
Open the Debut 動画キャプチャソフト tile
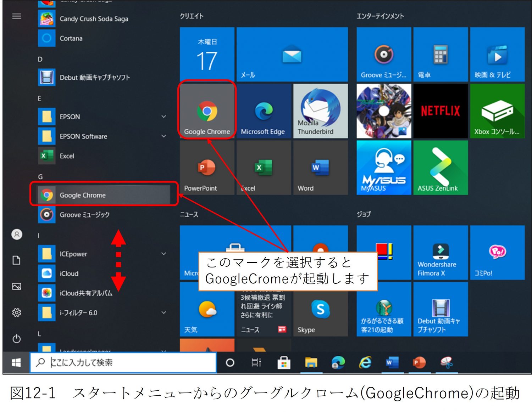click(x=440, y=309)
